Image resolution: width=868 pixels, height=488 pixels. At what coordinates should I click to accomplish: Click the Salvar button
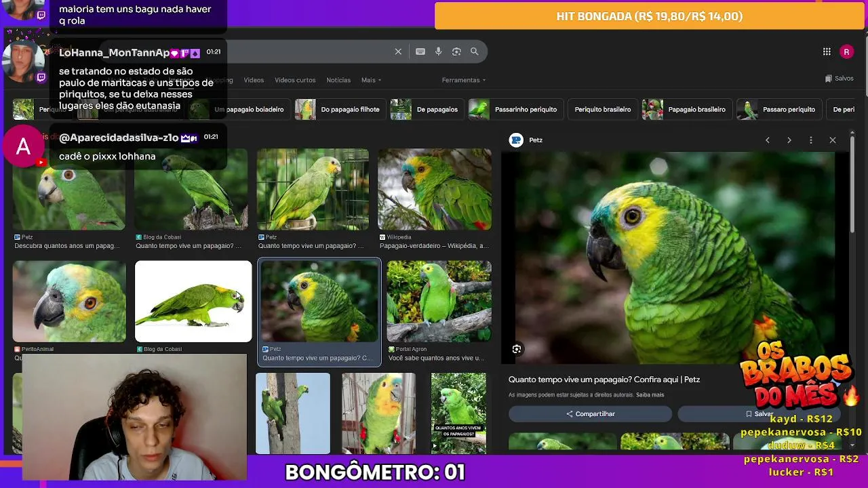pyautogui.click(x=759, y=414)
